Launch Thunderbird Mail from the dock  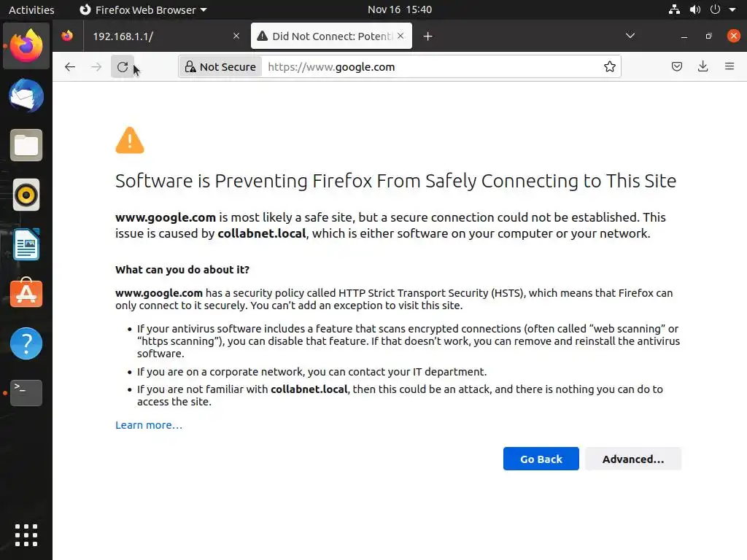26,96
